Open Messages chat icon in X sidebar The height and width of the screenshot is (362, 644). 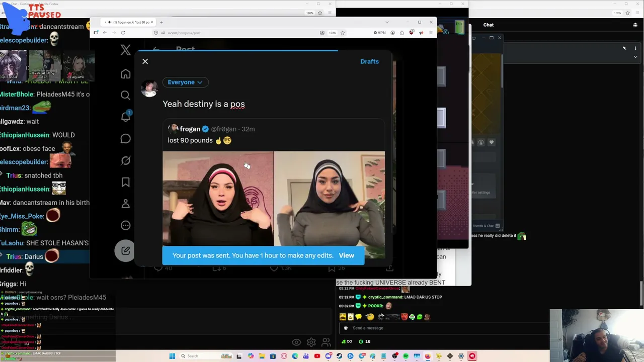pyautogui.click(x=125, y=139)
